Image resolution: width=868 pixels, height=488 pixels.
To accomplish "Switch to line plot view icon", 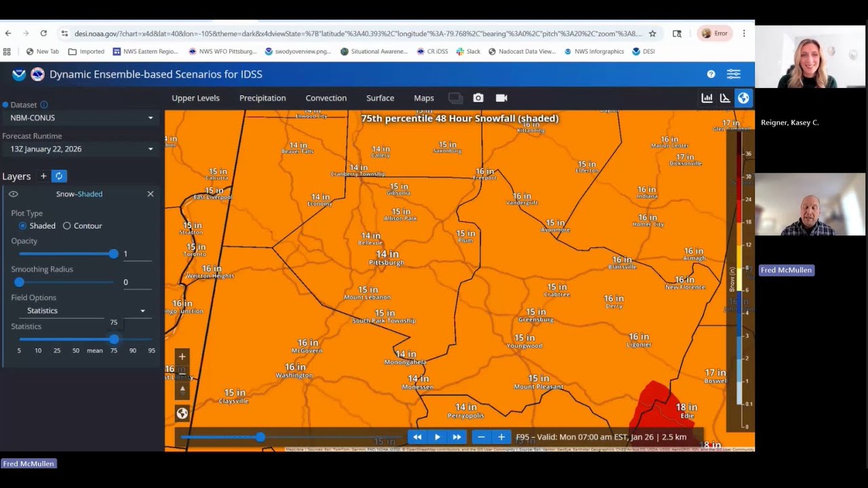I will (725, 98).
